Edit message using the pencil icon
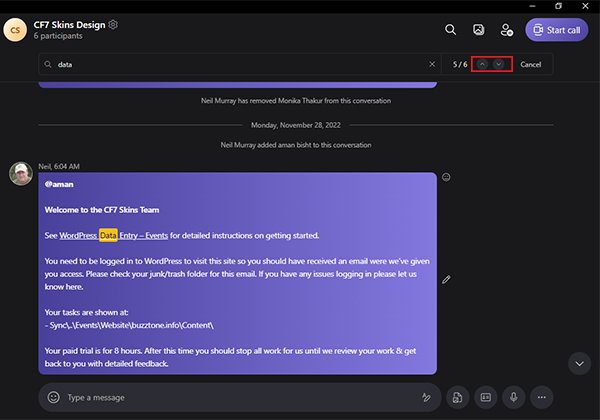Image resolution: width=600 pixels, height=420 pixels. pos(446,279)
